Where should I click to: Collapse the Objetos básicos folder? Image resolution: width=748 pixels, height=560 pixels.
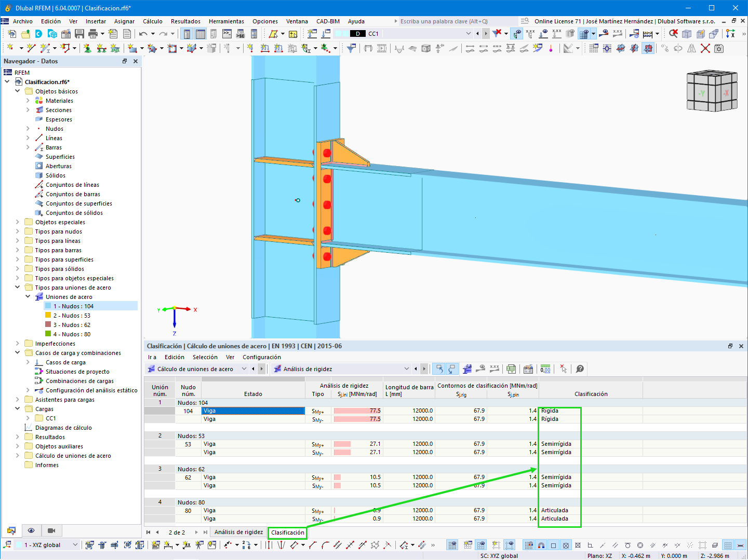pyautogui.click(x=18, y=91)
